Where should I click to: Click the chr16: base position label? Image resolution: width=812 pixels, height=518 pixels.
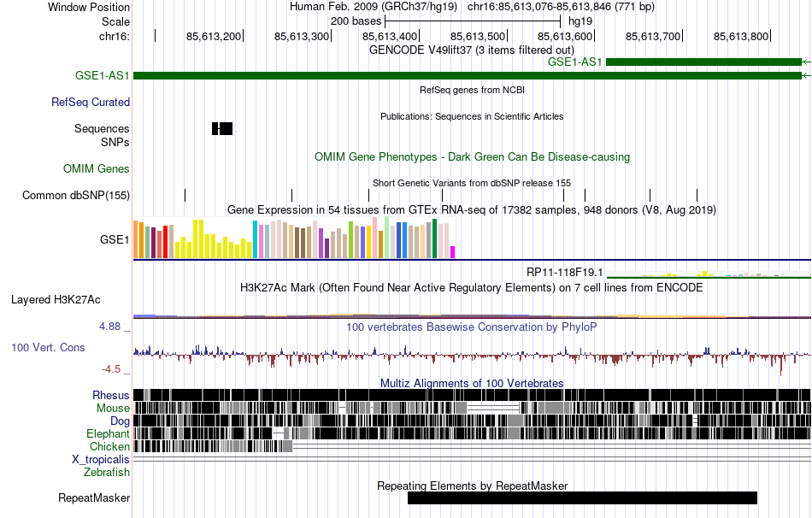pyautogui.click(x=115, y=36)
